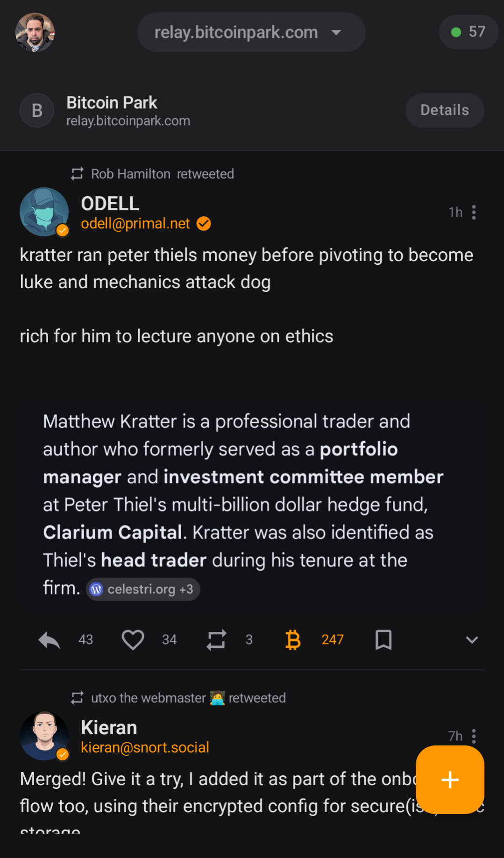Open more options for Kieran's post
The image size is (504, 858).
click(x=474, y=736)
